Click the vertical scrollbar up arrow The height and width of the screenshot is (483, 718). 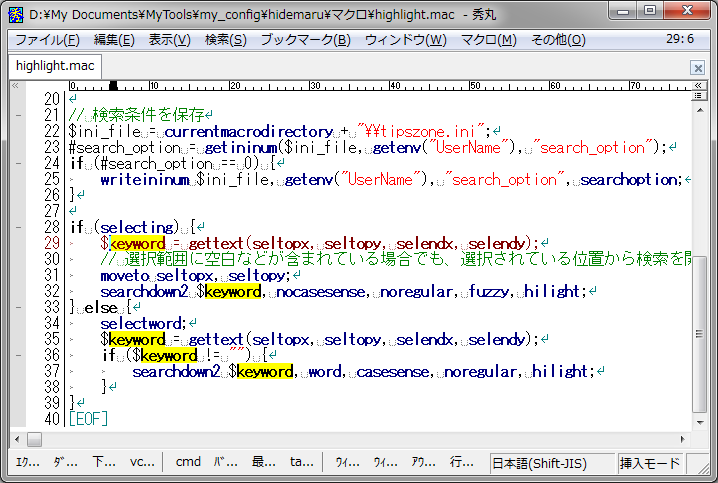click(x=700, y=110)
